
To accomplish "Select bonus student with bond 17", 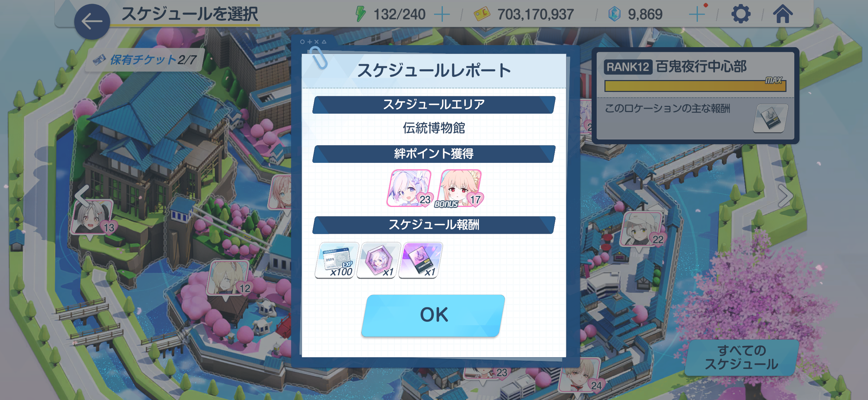I will point(459,188).
